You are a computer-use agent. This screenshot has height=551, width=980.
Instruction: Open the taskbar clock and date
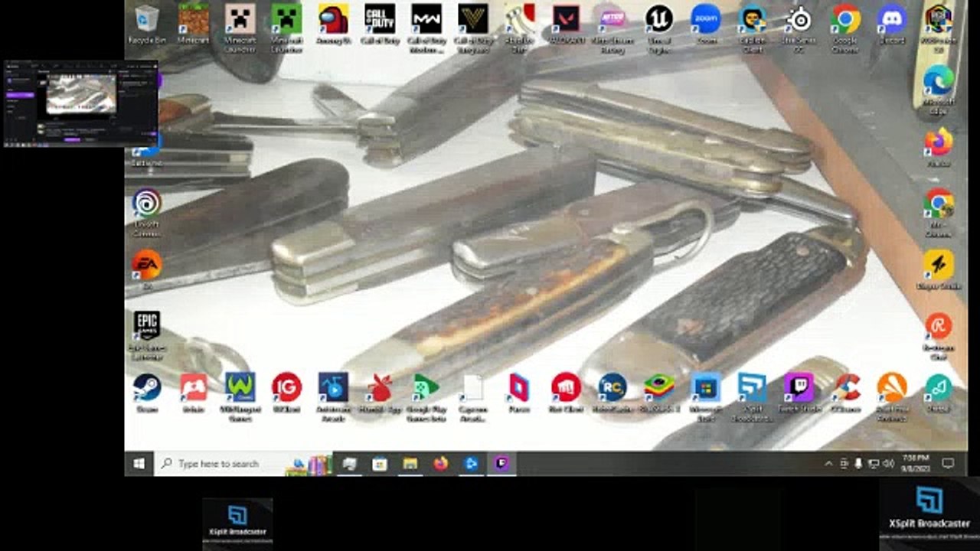(916, 464)
